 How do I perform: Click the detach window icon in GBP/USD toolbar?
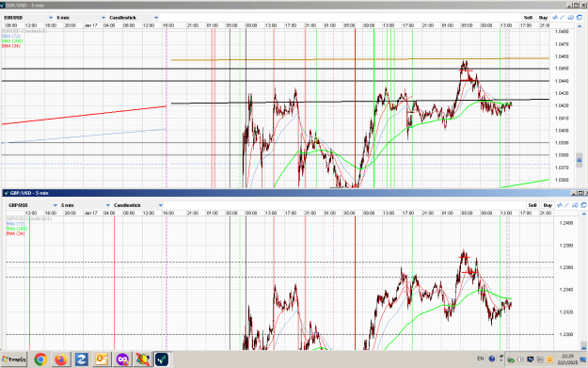pyautogui.click(x=584, y=205)
